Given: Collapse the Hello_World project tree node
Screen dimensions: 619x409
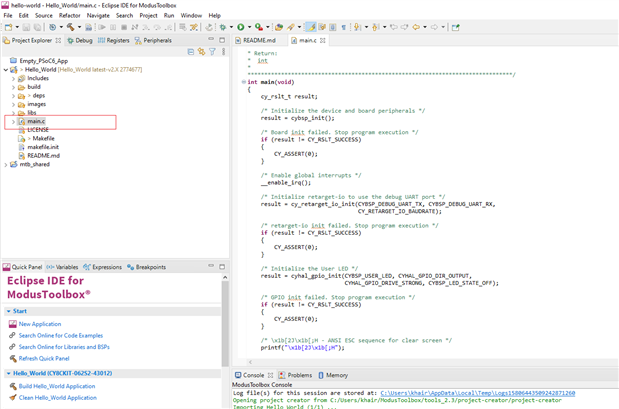Looking at the screenshot, I should coord(6,70).
